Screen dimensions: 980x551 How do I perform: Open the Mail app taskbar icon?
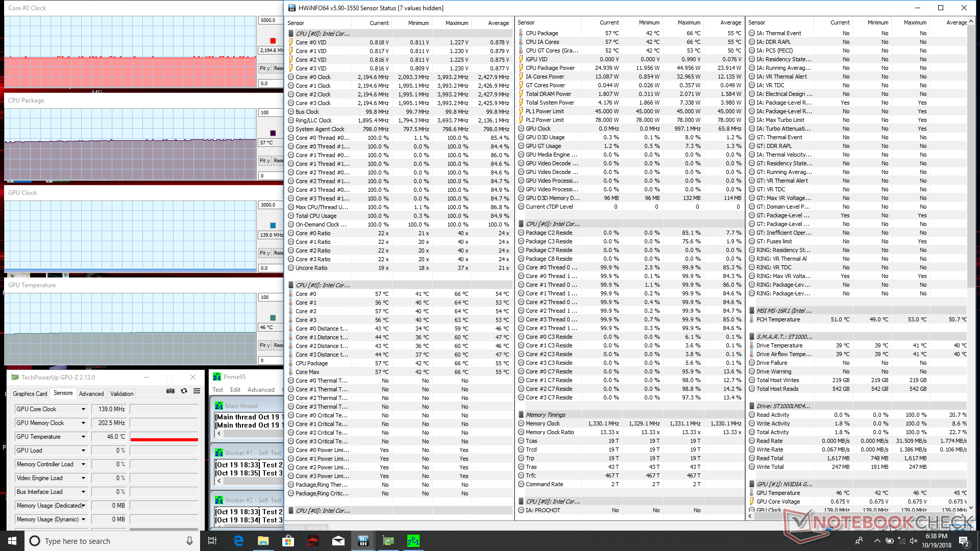(338, 541)
